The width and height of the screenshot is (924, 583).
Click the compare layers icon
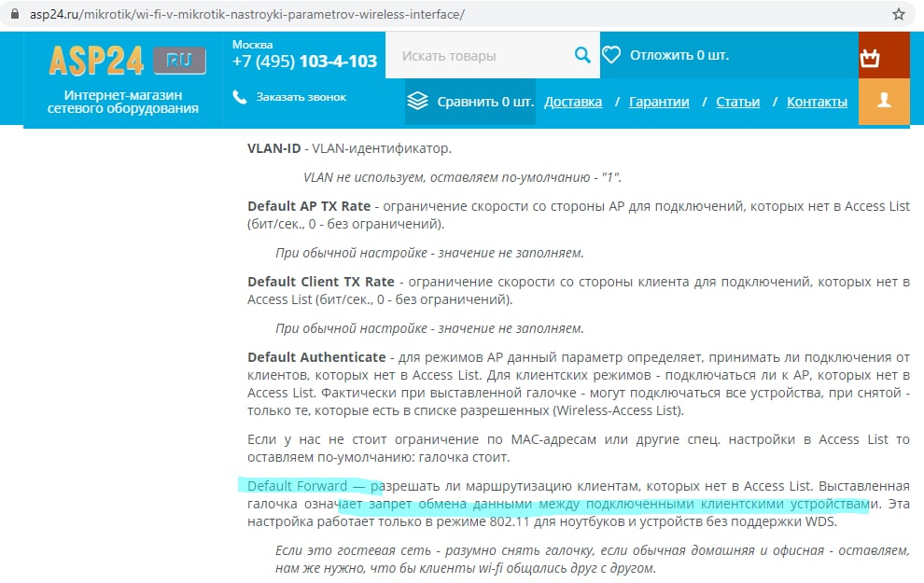pos(417,102)
